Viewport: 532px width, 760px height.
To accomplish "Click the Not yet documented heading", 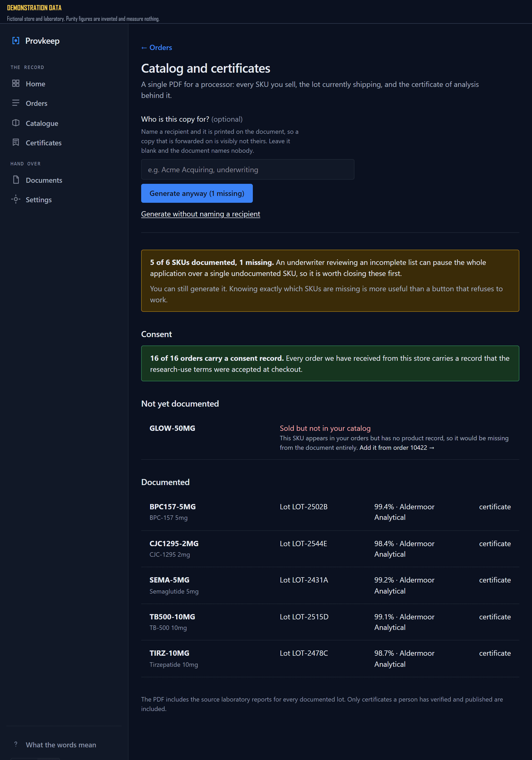I will [x=180, y=403].
